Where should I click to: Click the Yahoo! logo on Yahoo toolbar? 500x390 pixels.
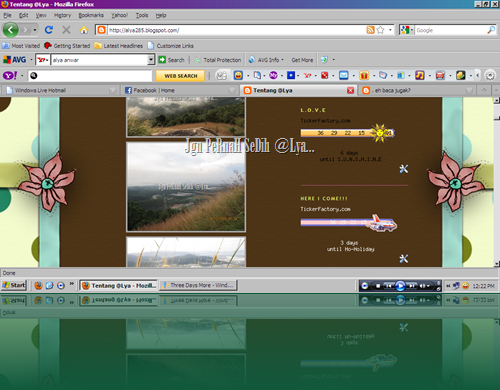pos(10,76)
